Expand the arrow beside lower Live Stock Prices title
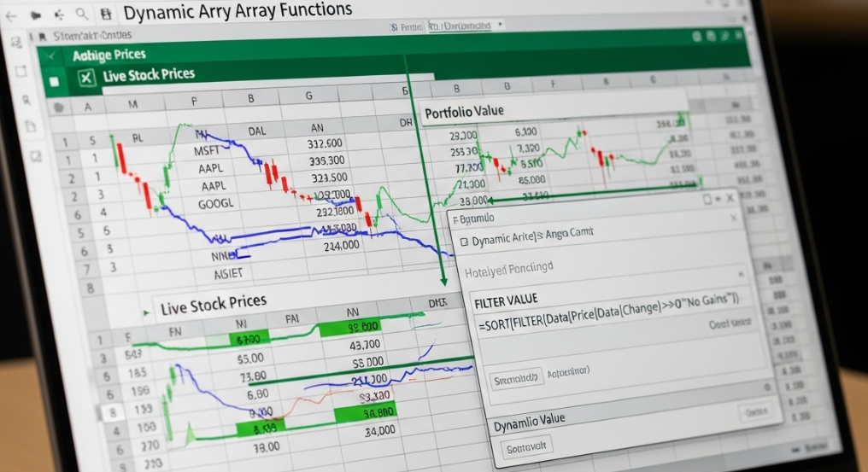 146,312
